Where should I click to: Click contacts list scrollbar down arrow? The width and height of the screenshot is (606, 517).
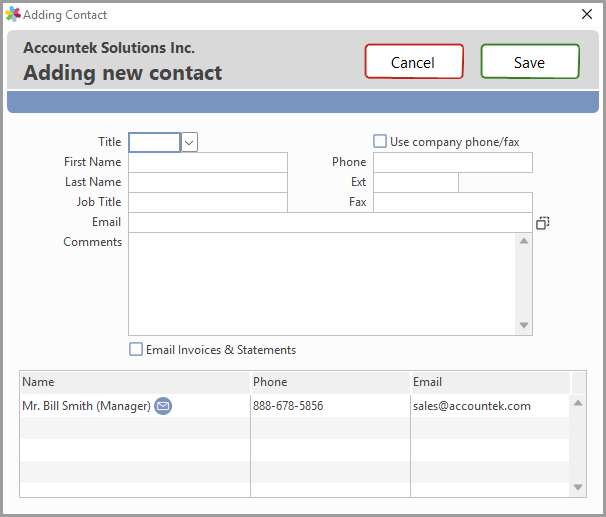578,487
